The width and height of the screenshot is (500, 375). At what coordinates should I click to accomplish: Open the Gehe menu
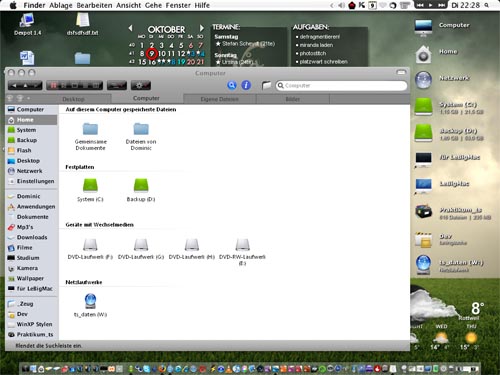coord(153,5)
